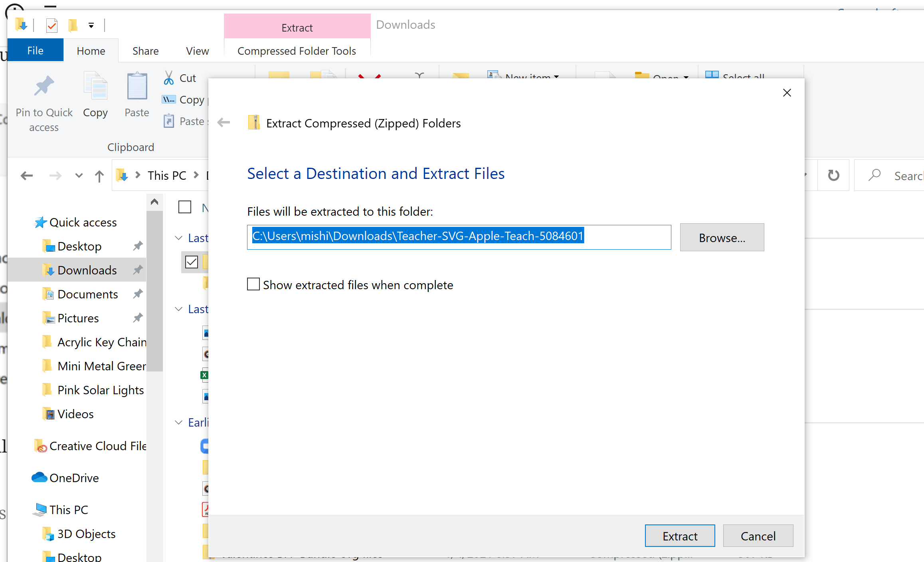Viewport: 924px width, 562px height.
Task: Click the Pin to Quick access icon
Action: pos(44,87)
